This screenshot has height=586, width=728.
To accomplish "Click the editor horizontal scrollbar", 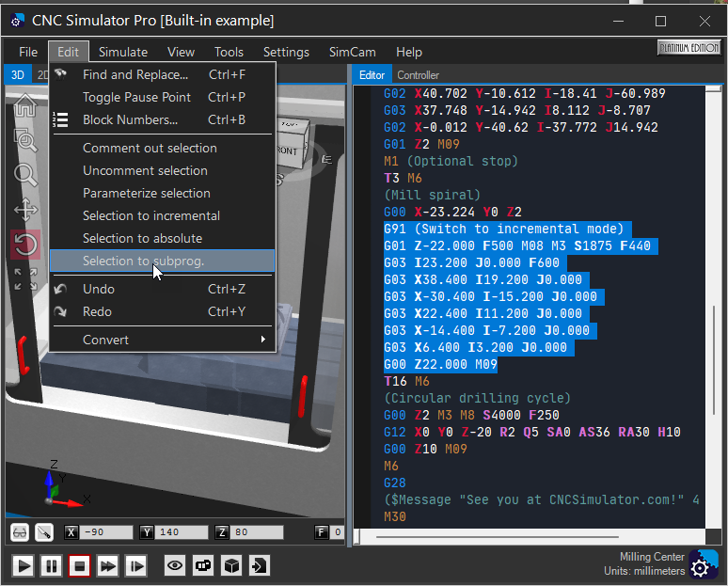I will pos(497,537).
